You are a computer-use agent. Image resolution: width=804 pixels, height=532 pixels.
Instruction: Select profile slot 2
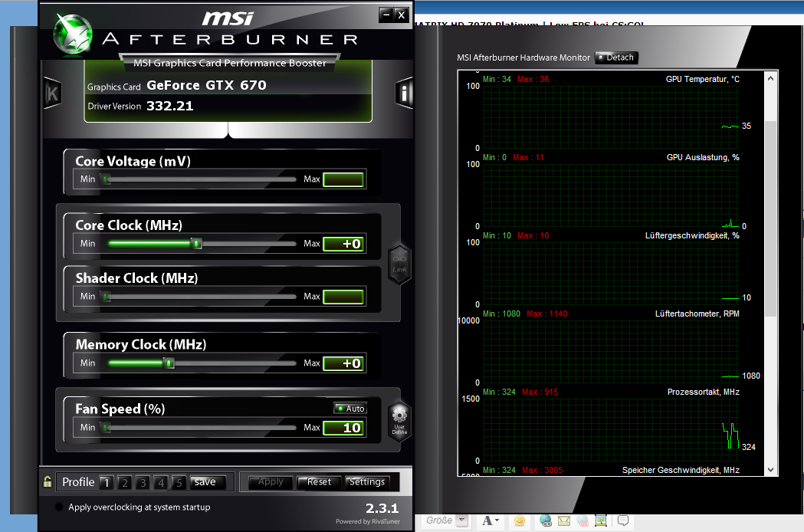[x=125, y=482]
